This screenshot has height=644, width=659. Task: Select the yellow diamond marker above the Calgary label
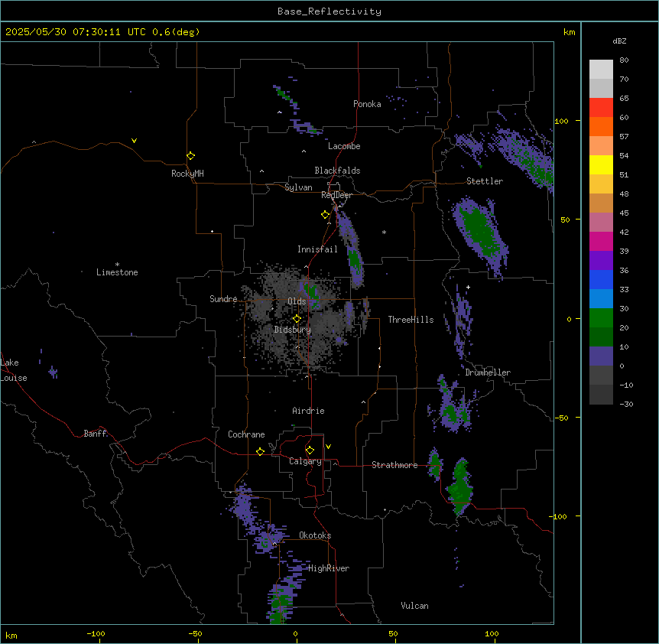pyautogui.click(x=310, y=450)
